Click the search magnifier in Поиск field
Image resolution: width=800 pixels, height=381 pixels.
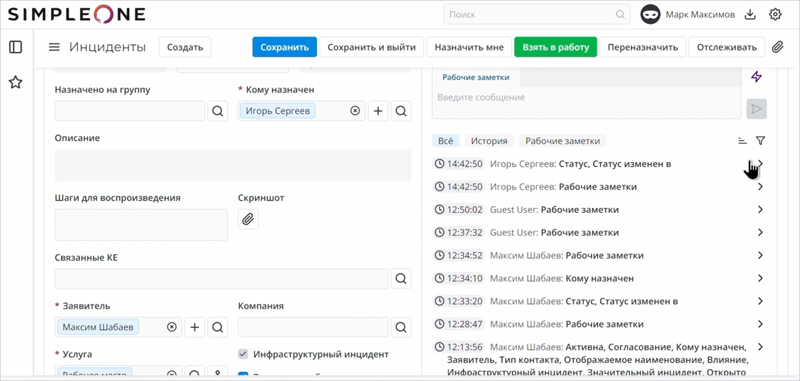click(620, 15)
